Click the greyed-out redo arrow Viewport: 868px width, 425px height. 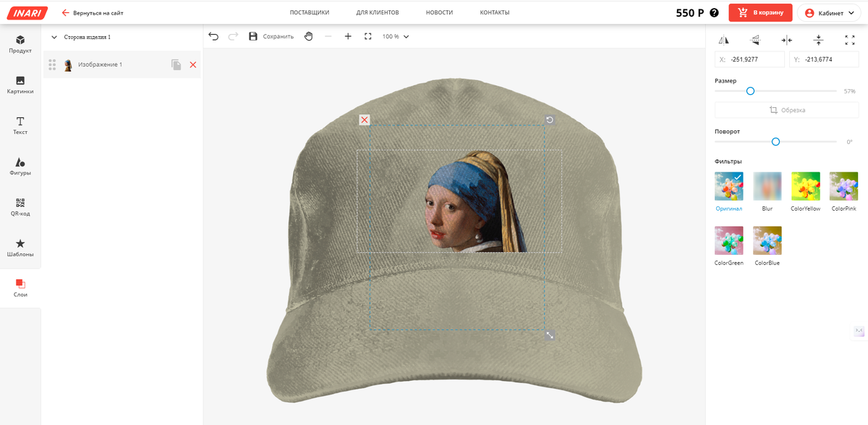click(233, 36)
